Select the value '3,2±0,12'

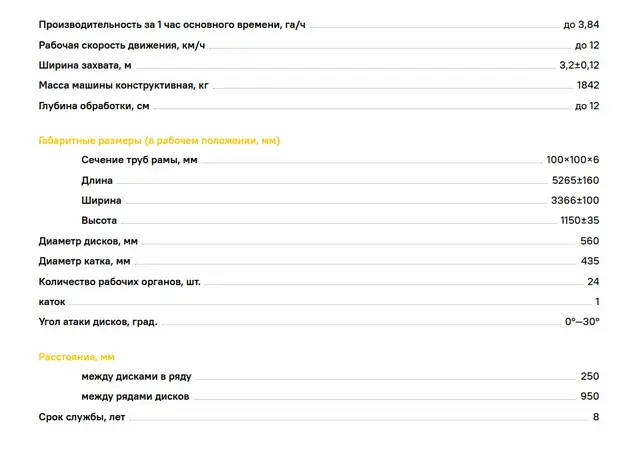click(579, 65)
